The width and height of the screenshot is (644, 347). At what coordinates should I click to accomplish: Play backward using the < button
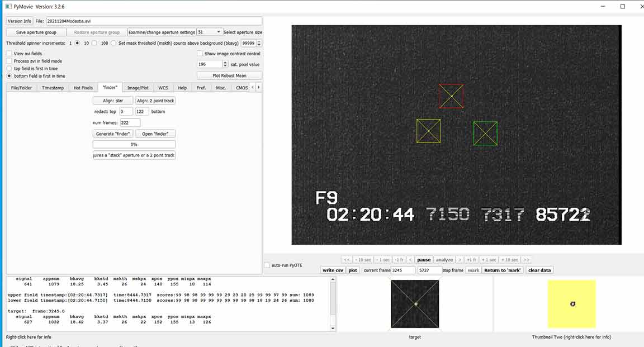tap(410, 260)
